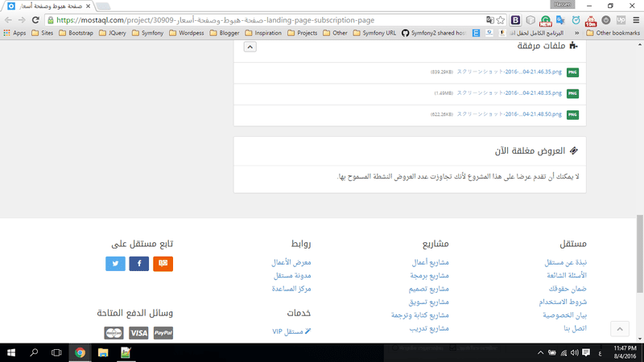Open File Explorer from the taskbar
The width and height of the screenshot is (644, 362).
tap(103, 352)
